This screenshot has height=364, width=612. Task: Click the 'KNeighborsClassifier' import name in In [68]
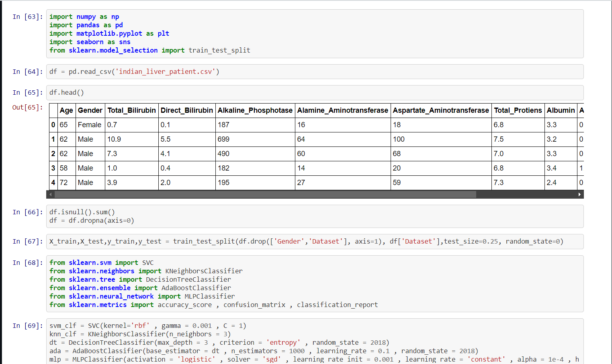204,271
